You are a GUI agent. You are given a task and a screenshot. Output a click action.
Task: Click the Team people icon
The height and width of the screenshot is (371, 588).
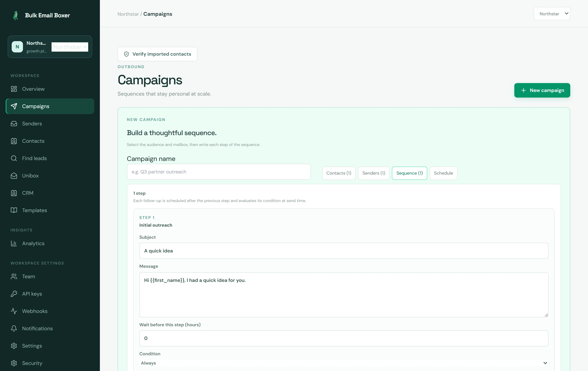(14, 276)
